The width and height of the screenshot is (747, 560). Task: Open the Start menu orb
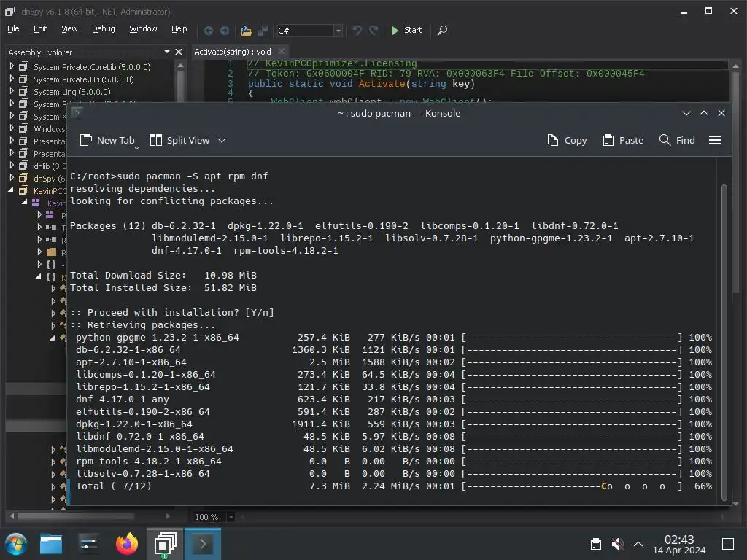click(x=16, y=544)
